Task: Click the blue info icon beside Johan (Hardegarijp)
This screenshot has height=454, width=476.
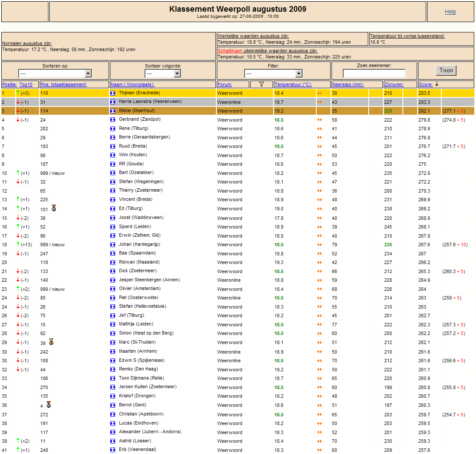Action: [113, 245]
